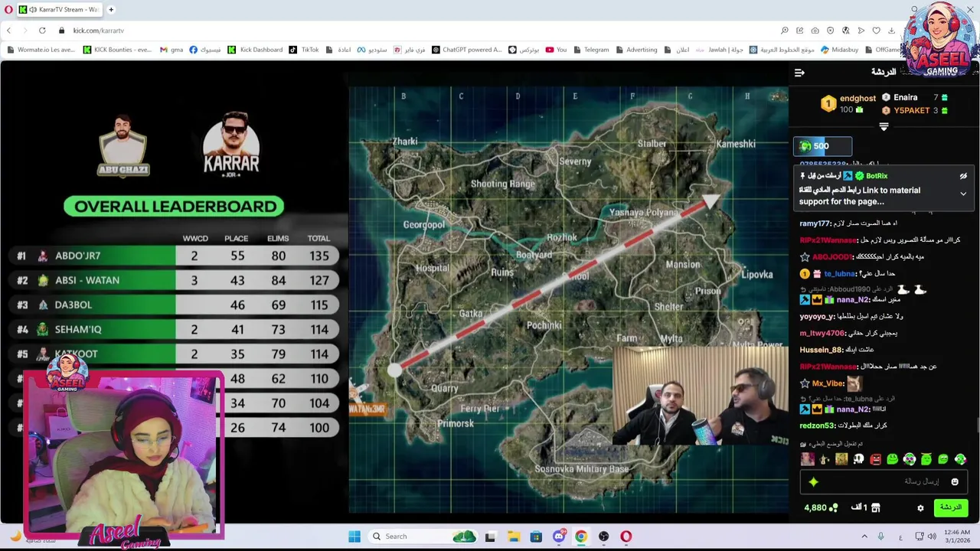Viewport: 980px width, 551px height.
Task: Click the address bar search magnifier icon
Action: tap(785, 31)
